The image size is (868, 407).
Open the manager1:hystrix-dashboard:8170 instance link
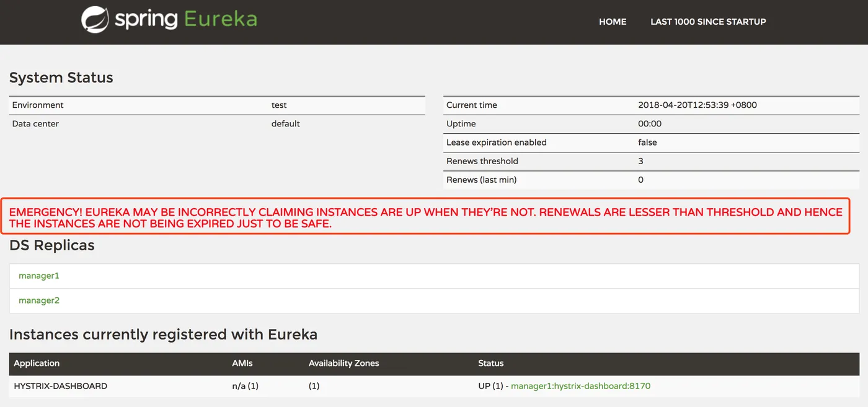click(x=580, y=386)
